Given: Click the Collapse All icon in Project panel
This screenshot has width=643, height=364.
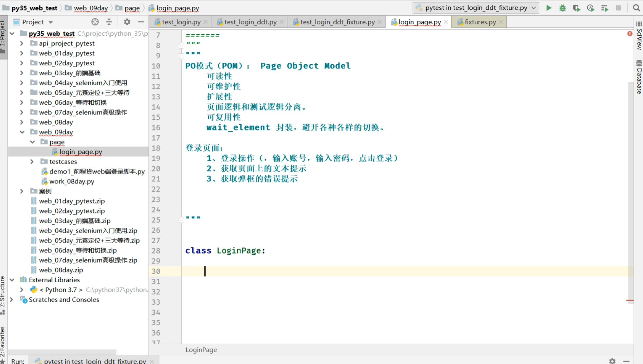Looking at the screenshot, I should [109, 22].
